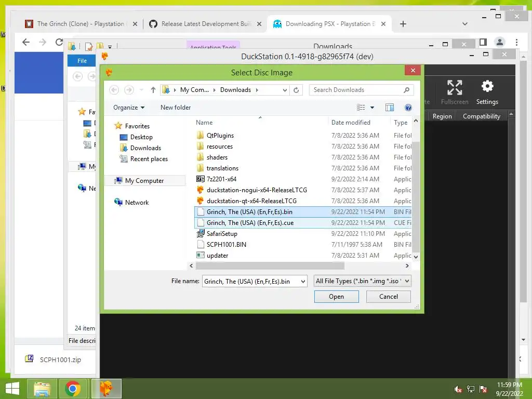Toggle Chrome side panel icon

click(483, 42)
